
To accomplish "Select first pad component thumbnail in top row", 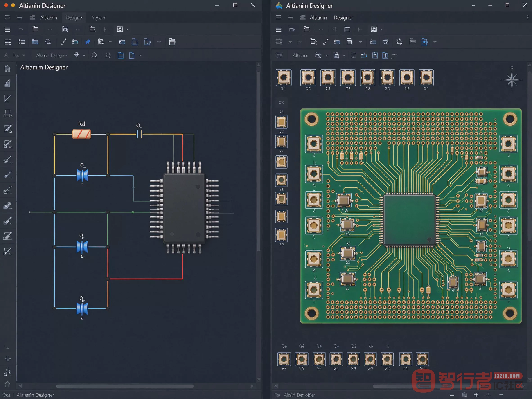I will click(284, 77).
